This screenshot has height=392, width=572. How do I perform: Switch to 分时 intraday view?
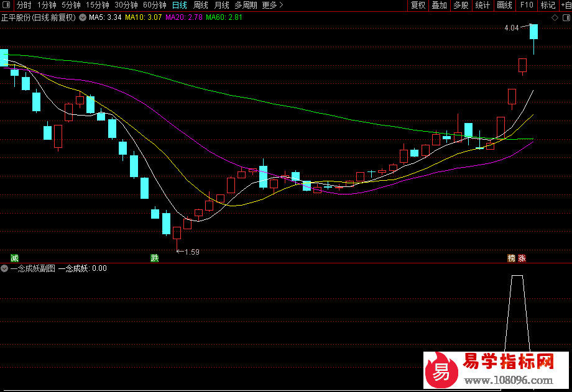(x=24, y=5)
